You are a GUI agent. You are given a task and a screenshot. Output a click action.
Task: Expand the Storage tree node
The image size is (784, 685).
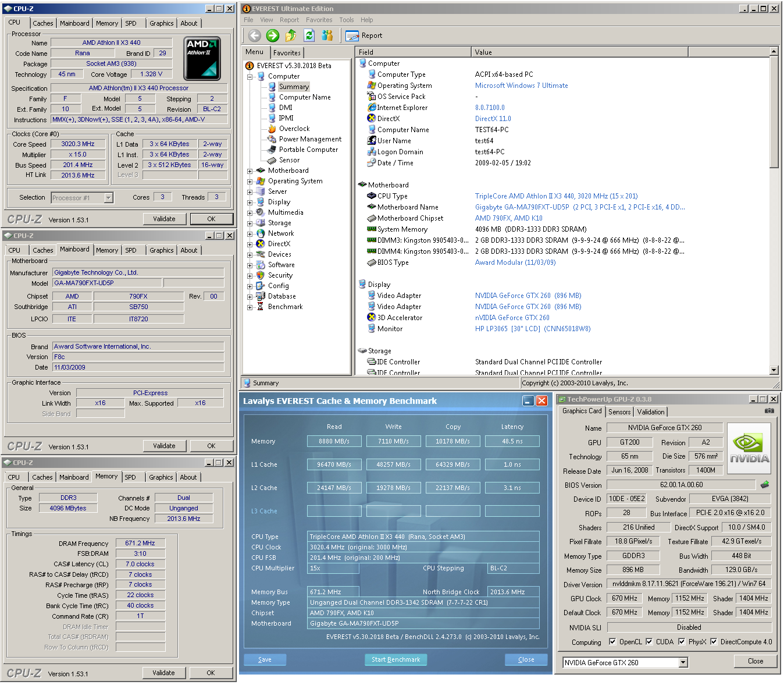[x=250, y=223]
